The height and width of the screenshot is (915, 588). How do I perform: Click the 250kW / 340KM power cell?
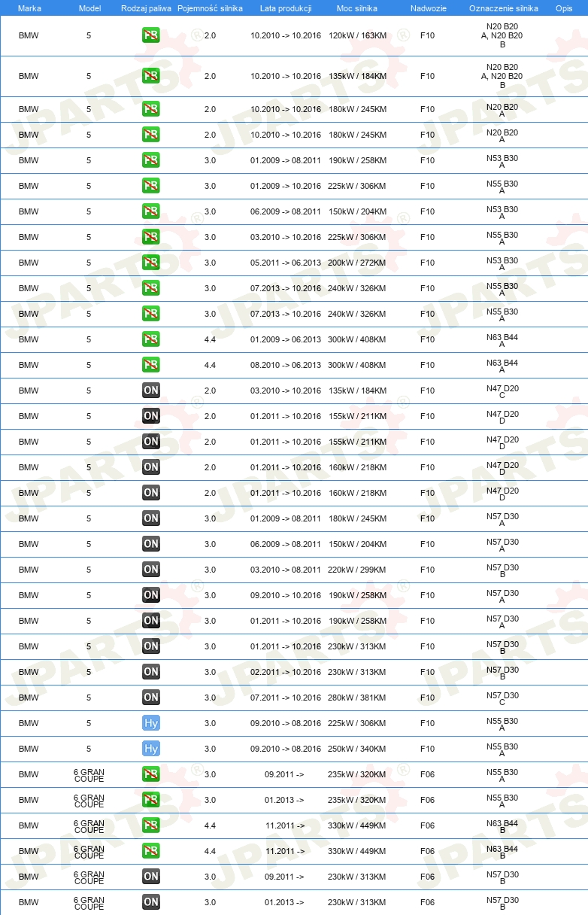tap(357, 749)
